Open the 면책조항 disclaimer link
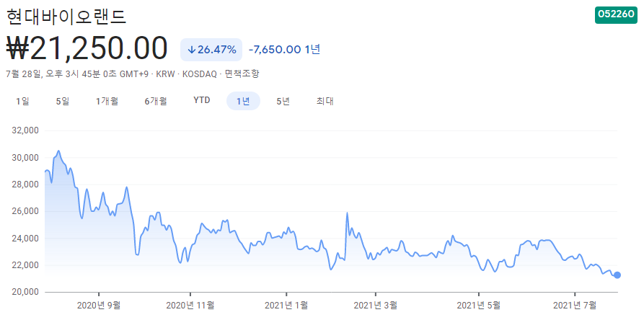This screenshot has height=320, width=644. click(x=242, y=74)
